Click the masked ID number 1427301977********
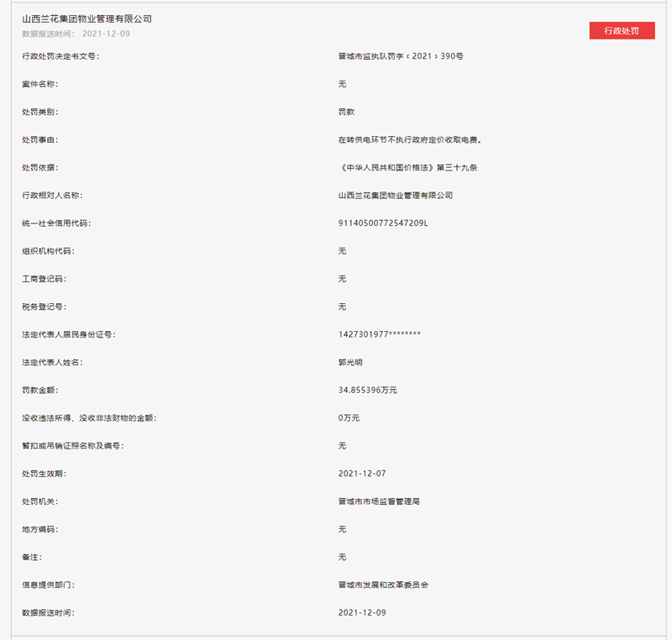672x640 pixels. pos(379,334)
